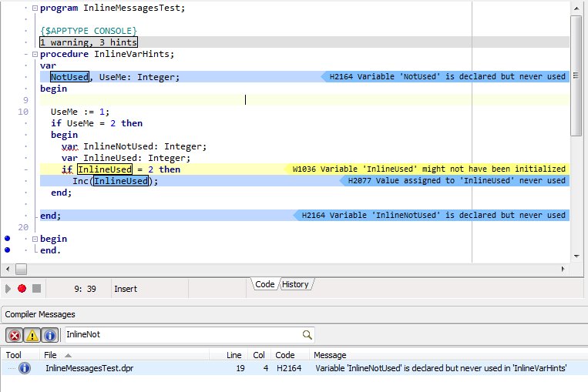The image size is (588, 392).
Task: Sort messages by the Col column header
Action: [259, 355]
